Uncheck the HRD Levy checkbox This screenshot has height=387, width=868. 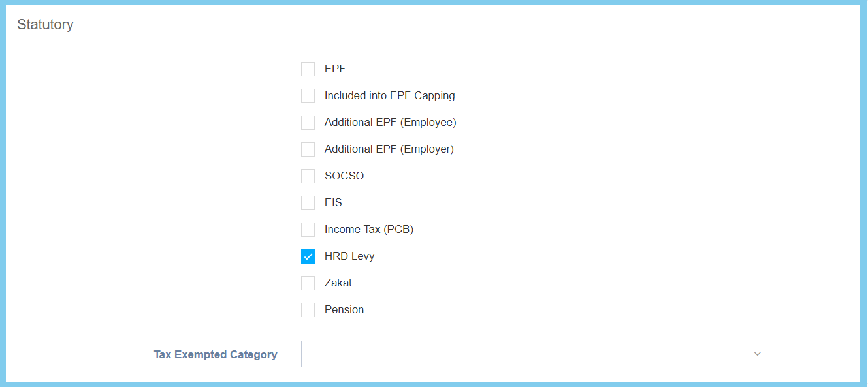point(308,256)
